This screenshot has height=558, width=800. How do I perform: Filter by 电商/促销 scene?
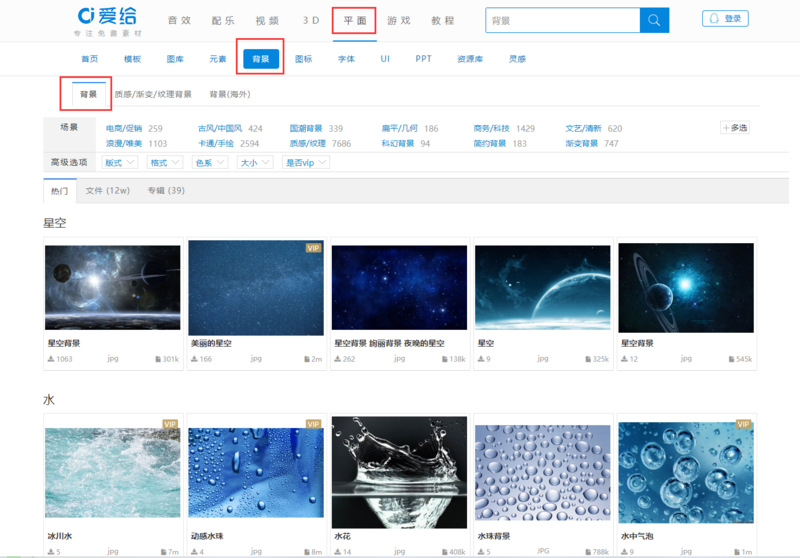(124, 129)
